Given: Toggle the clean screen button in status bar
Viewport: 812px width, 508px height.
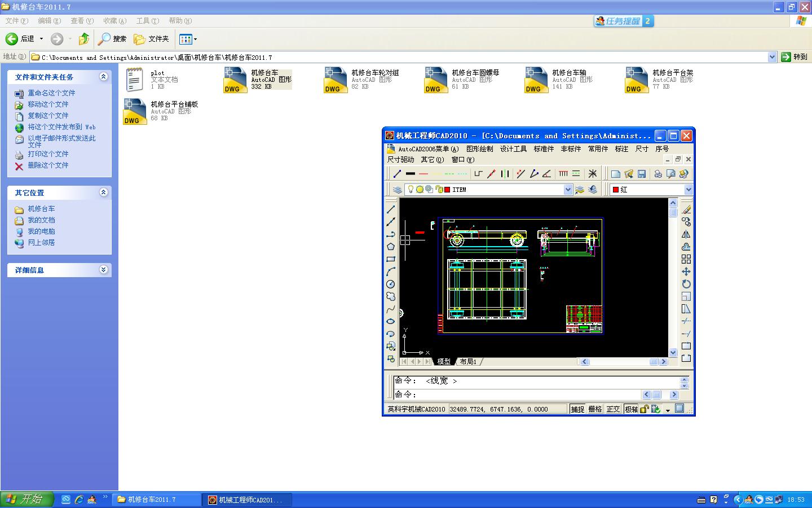Looking at the screenshot, I should 679,409.
